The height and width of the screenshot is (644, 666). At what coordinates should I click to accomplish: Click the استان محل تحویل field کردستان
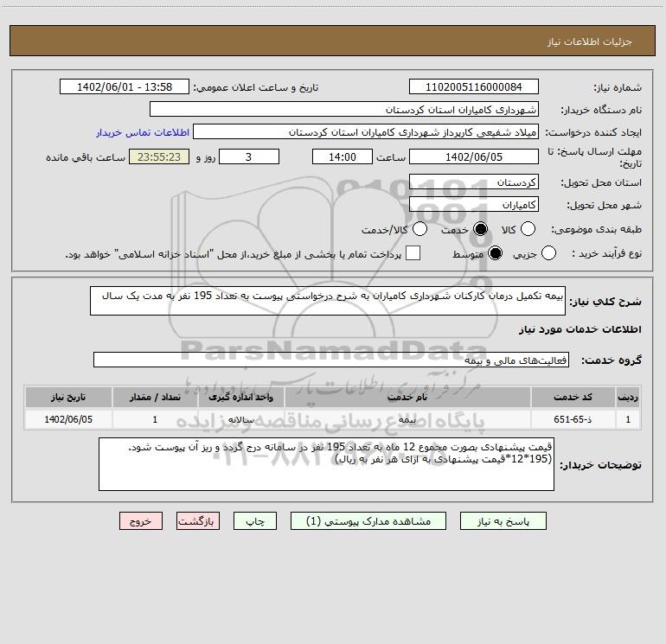[474, 182]
